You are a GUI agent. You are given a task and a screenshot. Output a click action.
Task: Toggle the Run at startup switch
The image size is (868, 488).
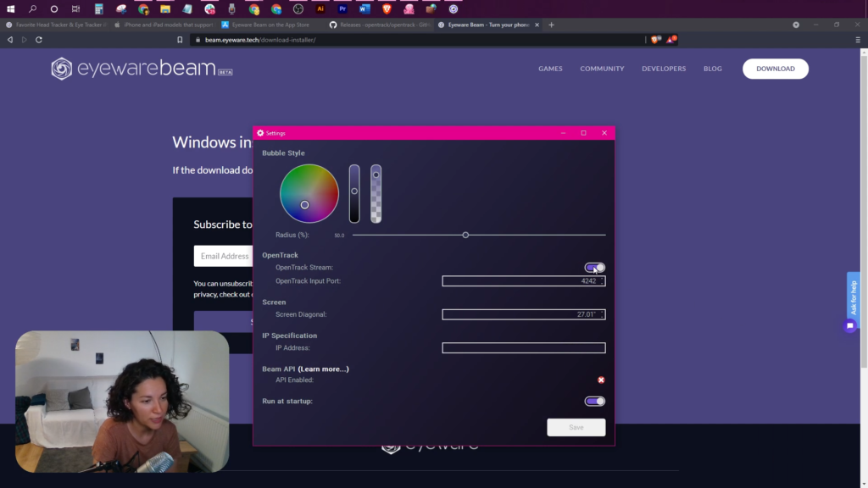[x=595, y=401]
